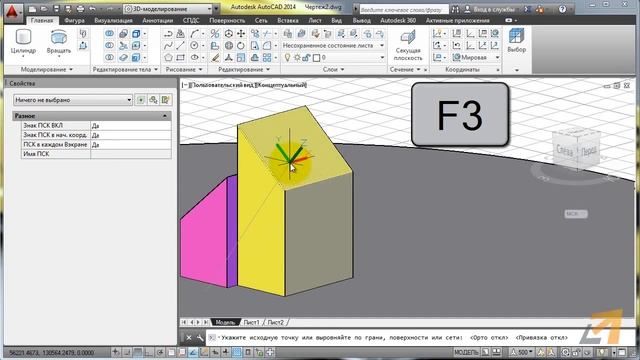
Task: Click the Имя ПСК value field
Action: pyautogui.click(x=131, y=154)
